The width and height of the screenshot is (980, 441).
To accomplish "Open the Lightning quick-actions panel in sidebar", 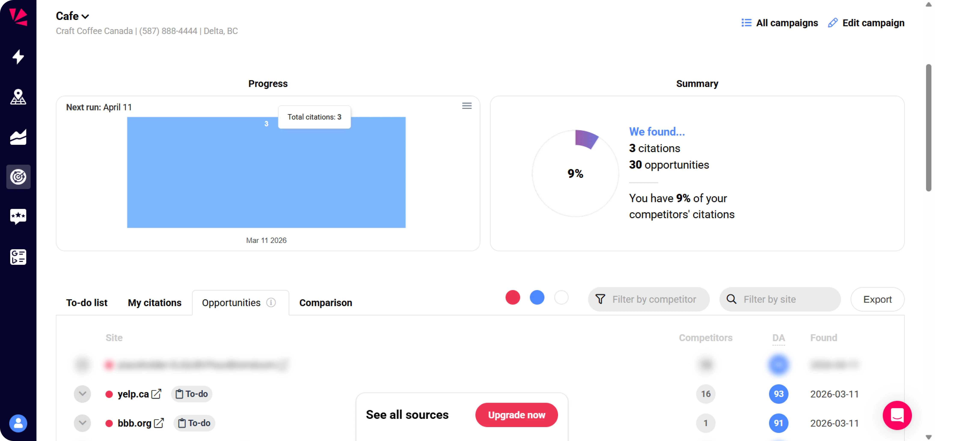I will (18, 57).
